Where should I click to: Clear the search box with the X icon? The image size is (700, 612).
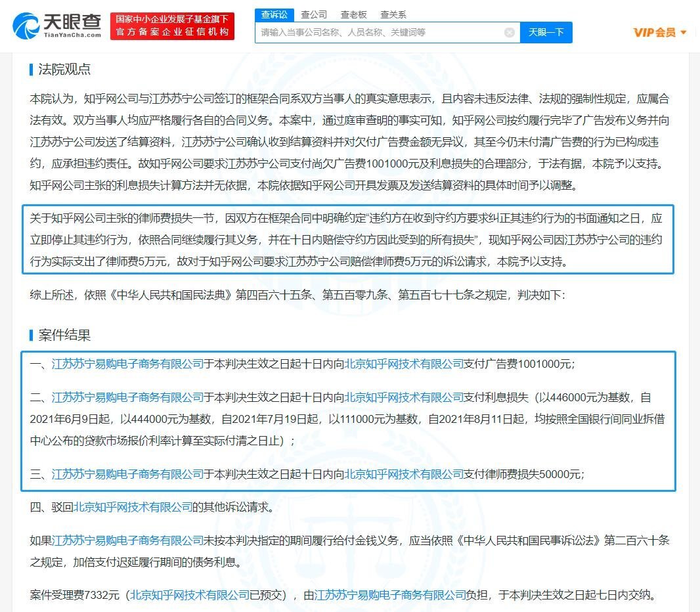[509, 33]
